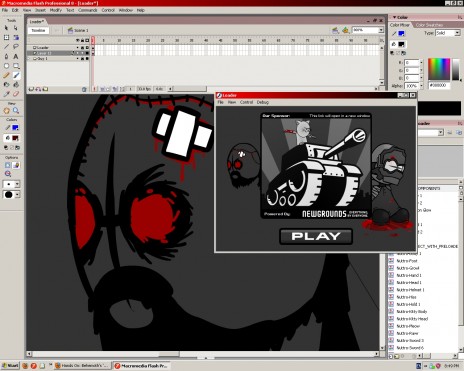Screen dimensions: 464x371
Task: Click the Scene 1 breadcrumb
Action: tap(78, 30)
